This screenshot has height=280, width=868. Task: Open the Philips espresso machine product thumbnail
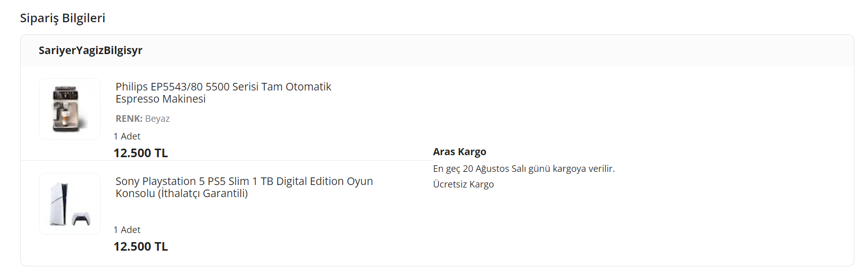70,109
